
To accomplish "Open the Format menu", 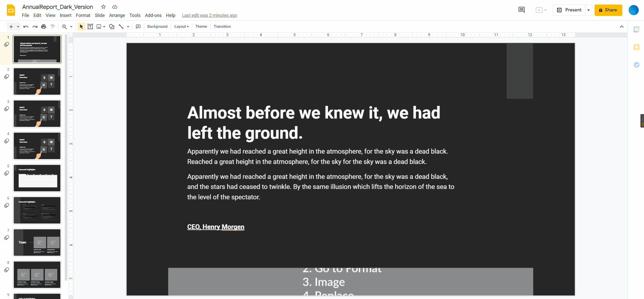I will (x=82, y=15).
